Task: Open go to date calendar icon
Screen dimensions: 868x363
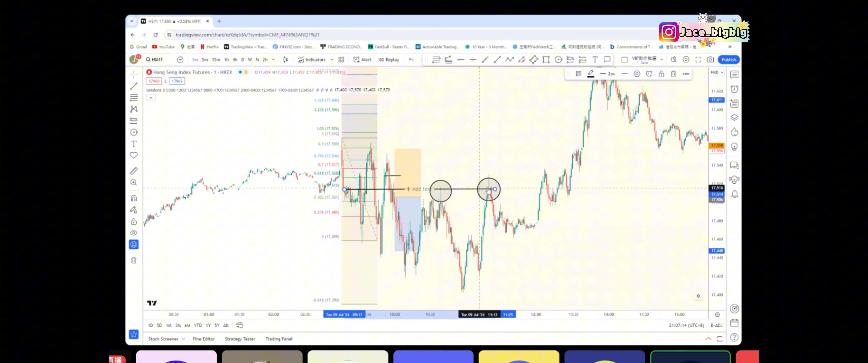Action: point(239,325)
